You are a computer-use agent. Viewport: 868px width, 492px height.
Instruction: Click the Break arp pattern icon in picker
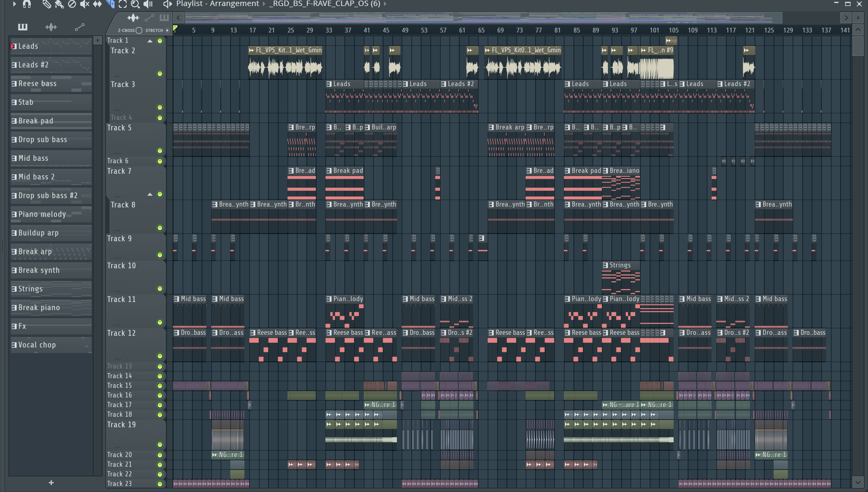pos(14,251)
